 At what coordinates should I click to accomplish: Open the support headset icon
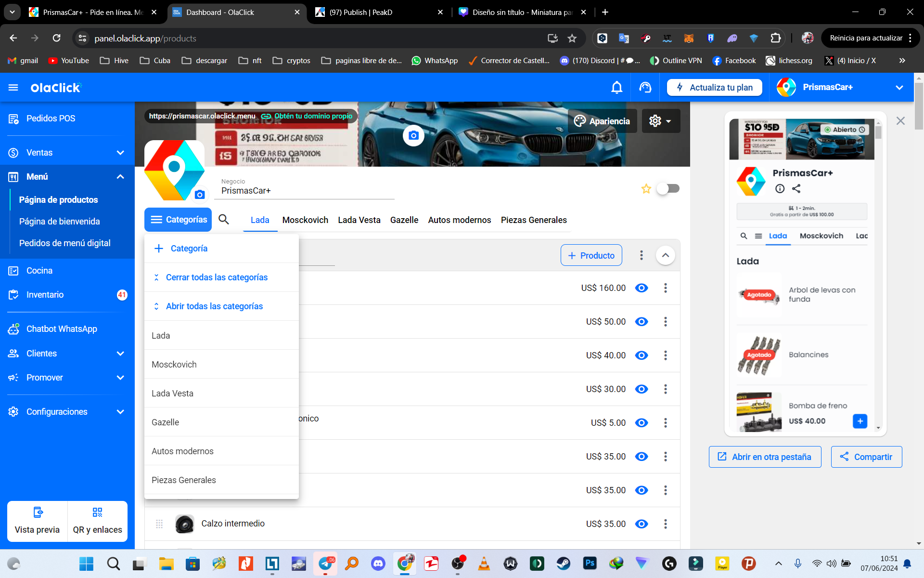(645, 87)
